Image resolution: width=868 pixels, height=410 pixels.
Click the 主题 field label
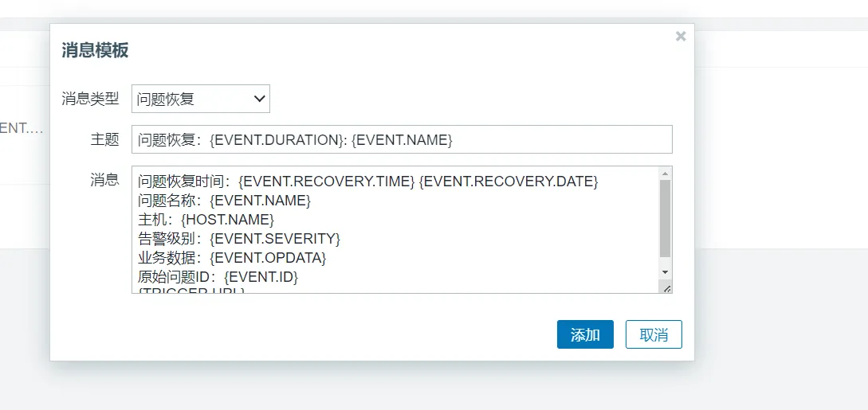tap(104, 139)
